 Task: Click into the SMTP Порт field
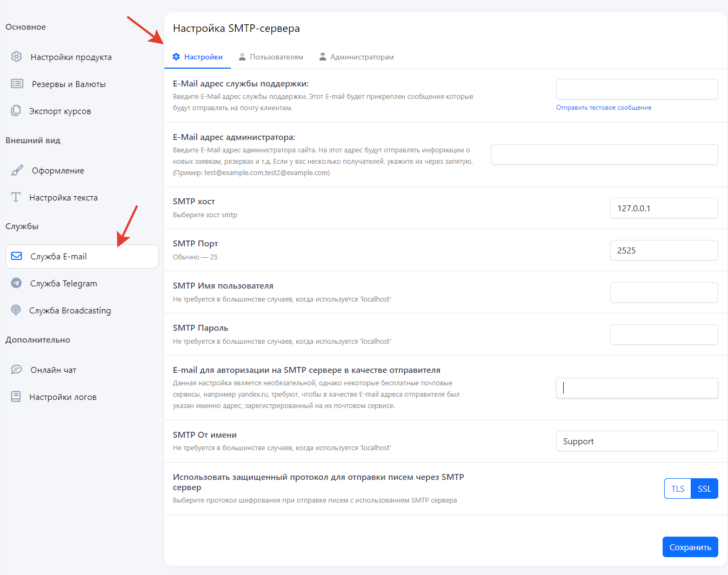[x=664, y=250]
